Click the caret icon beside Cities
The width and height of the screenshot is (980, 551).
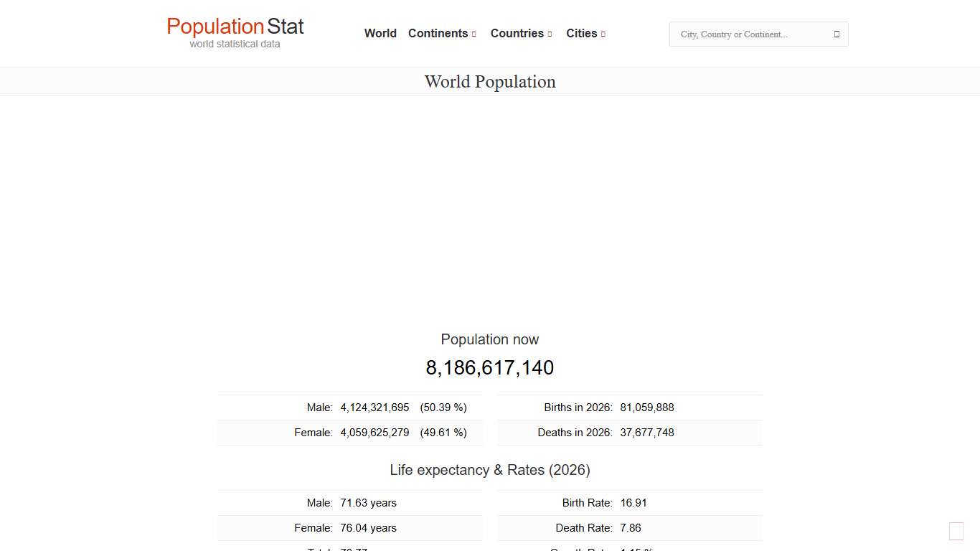coord(603,34)
